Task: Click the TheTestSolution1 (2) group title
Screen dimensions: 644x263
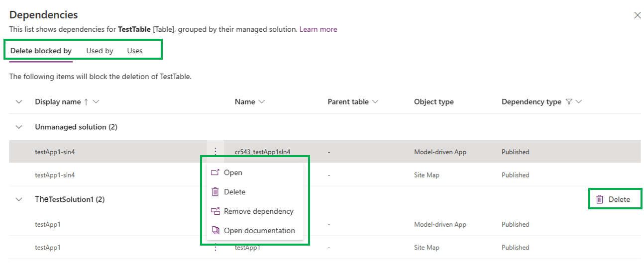Action: click(x=70, y=199)
